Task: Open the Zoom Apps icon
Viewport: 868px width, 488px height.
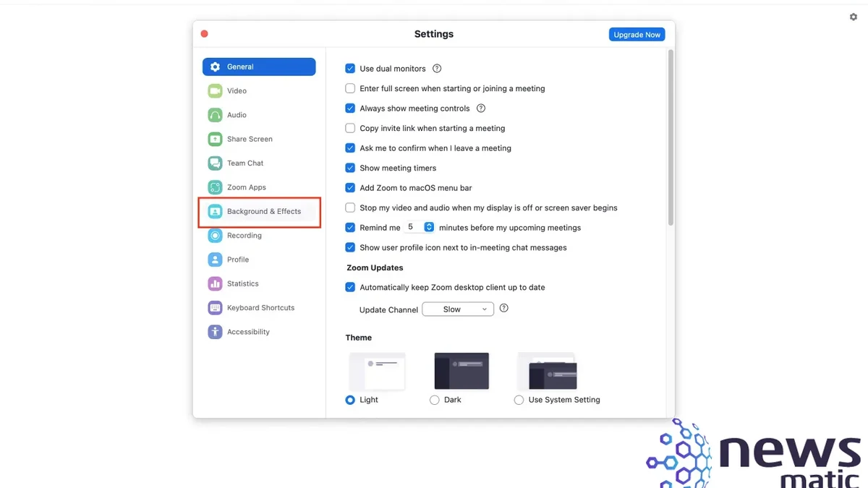Action: pos(215,187)
